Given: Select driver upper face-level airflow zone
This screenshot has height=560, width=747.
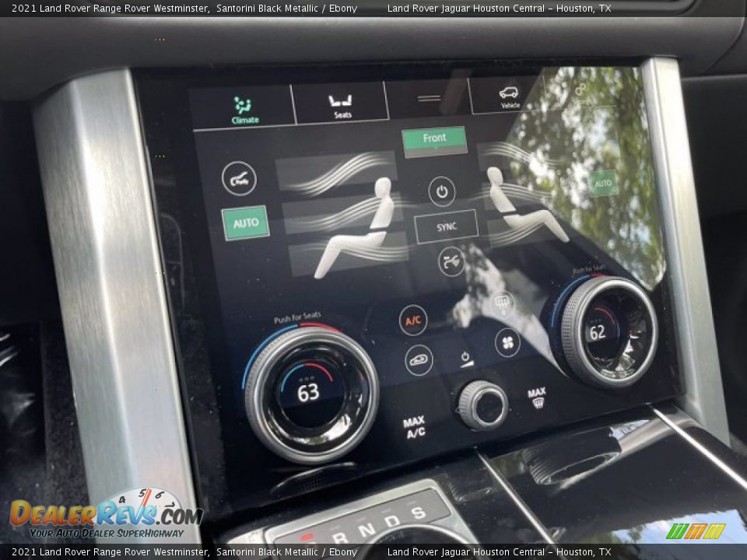Looking at the screenshot, I should (x=335, y=171).
